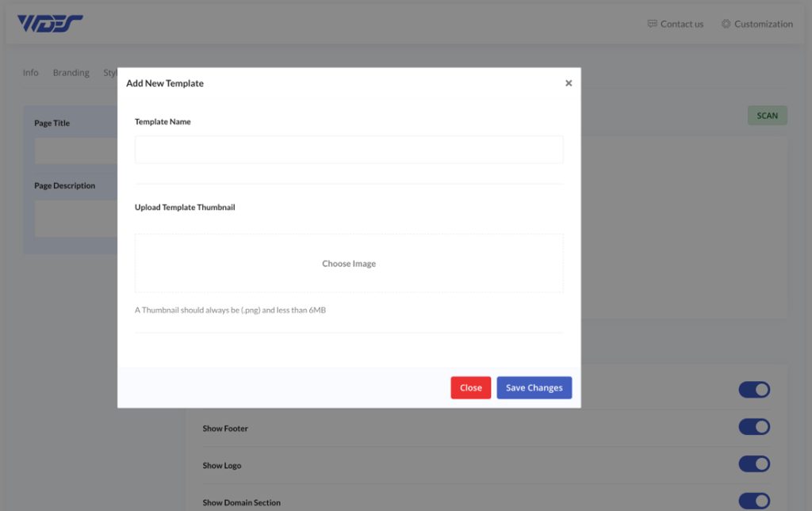This screenshot has width=812, height=511.
Task: Click inside the Template Name input field
Action: point(349,150)
